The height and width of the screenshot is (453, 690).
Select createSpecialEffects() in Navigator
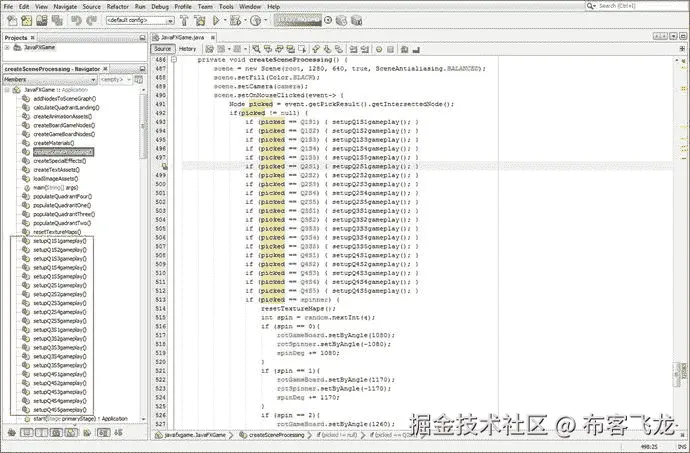(x=59, y=161)
